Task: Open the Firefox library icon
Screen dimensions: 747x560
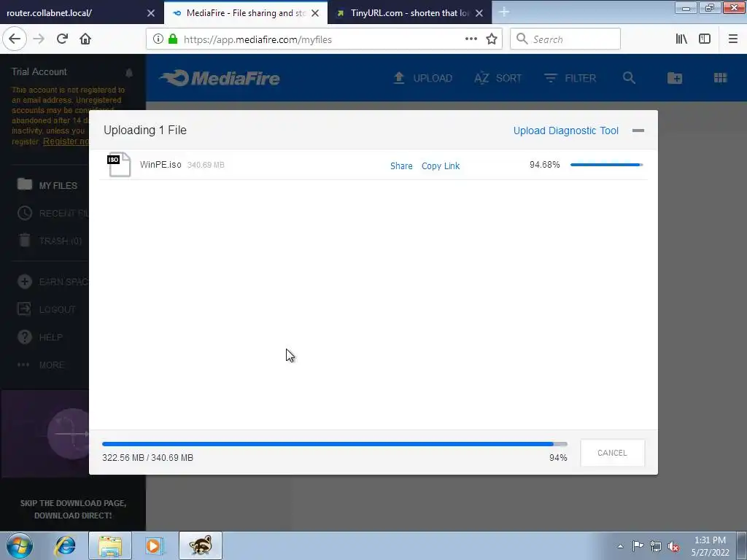Action: coord(681,39)
